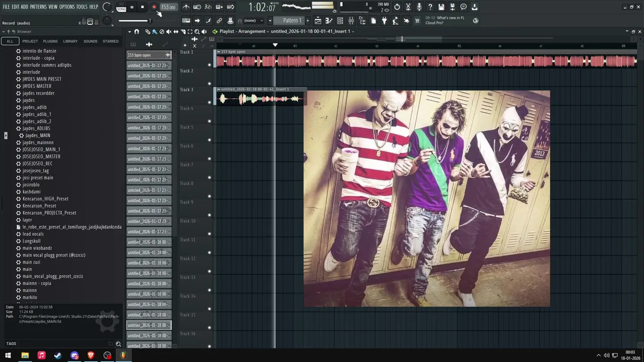The image size is (644, 362).
Task: Toggle typing keyboard to piano icon
Action: point(186,21)
